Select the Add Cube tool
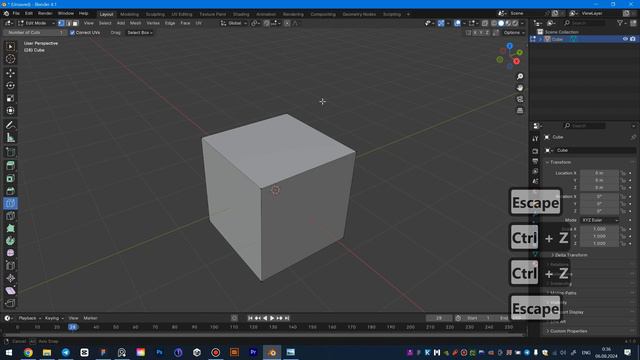This screenshot has height=360, width=640. click(x=11, y=152)
